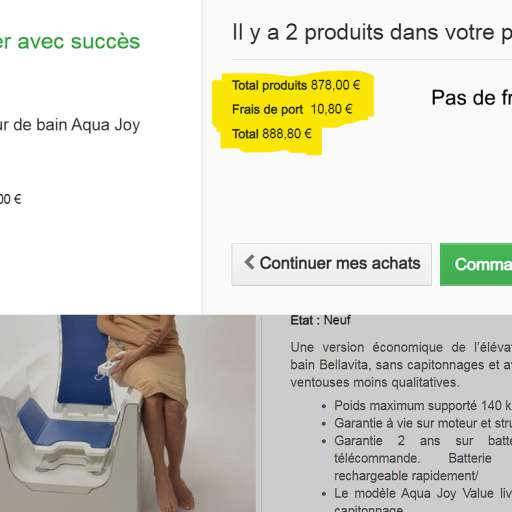The height and width of the screenshot is (512, 512).
Task: Click the 'de bain Aqua Joy' product name
Action: [70, 125]
